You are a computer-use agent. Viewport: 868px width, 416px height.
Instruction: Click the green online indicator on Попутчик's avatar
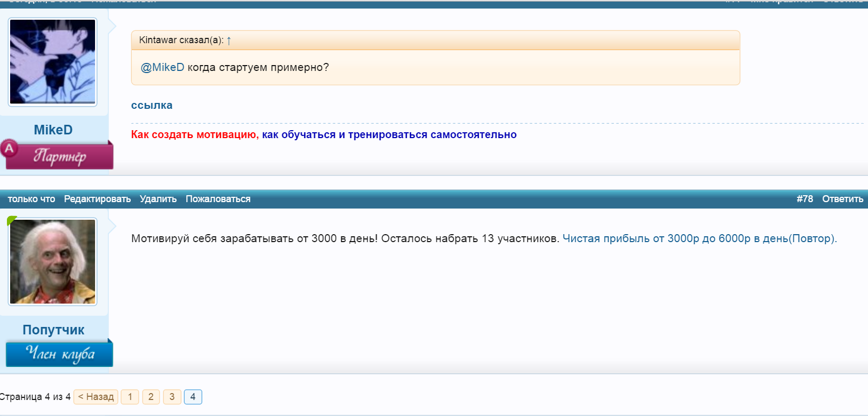(12, 220)
